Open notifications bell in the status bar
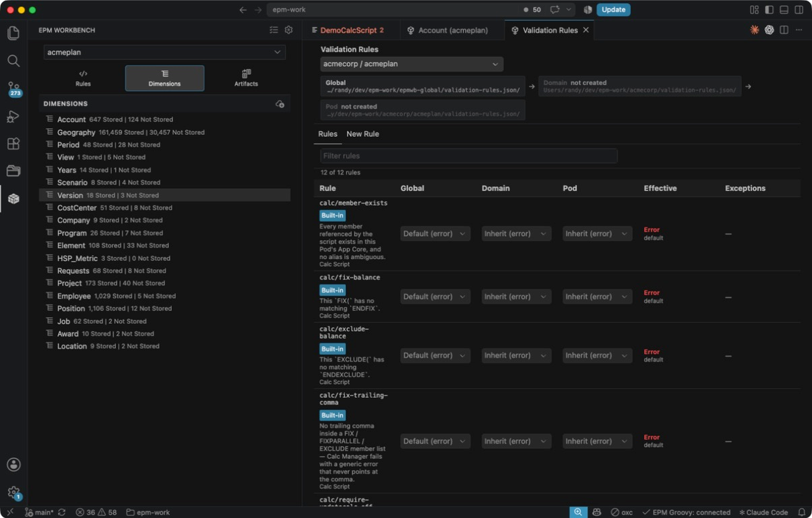The width and height of the screenshot is (812, 518). click(x=802, y=512)
